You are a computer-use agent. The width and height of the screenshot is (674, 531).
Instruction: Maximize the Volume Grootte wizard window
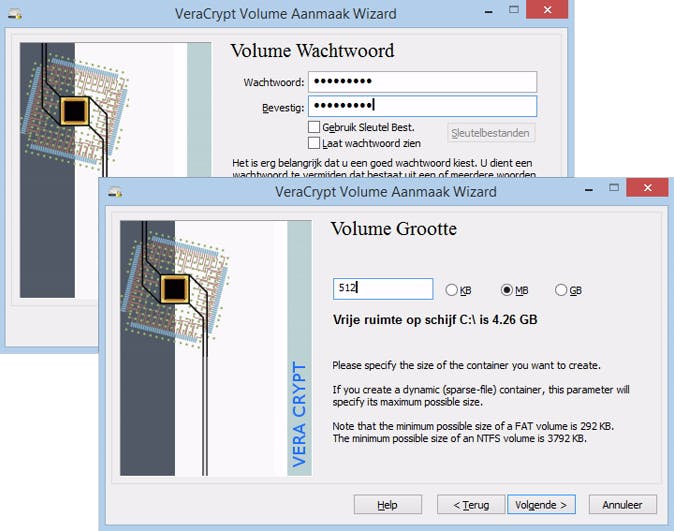tap(614, 187)
